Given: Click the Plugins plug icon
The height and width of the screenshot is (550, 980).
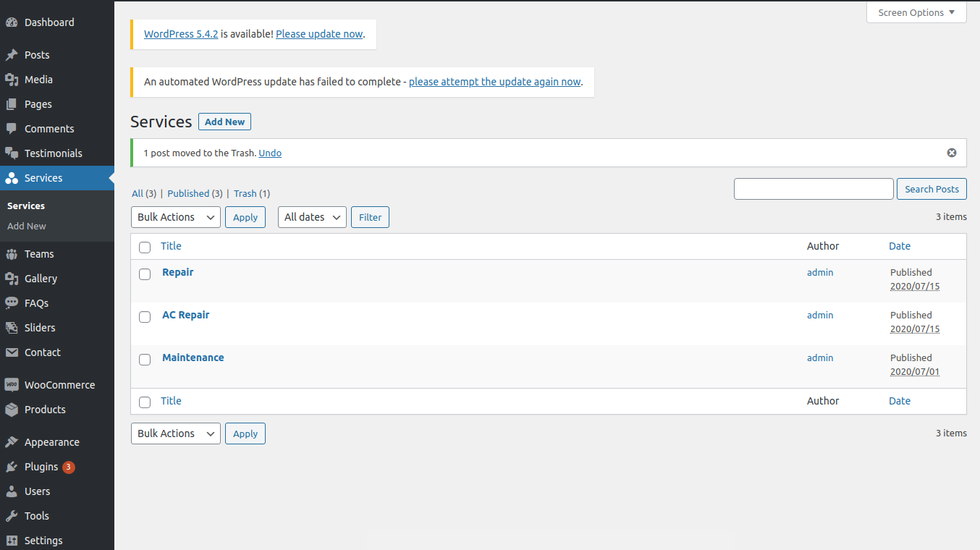Looking at the screenshot, I should coord(12,467).
